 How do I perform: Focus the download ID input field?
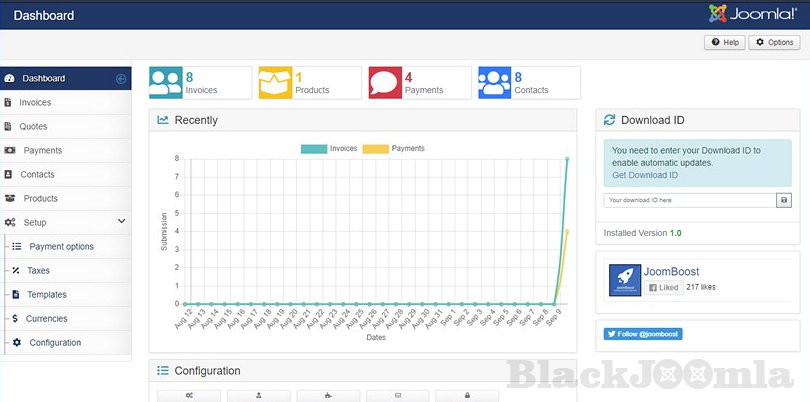click(689, 200)
